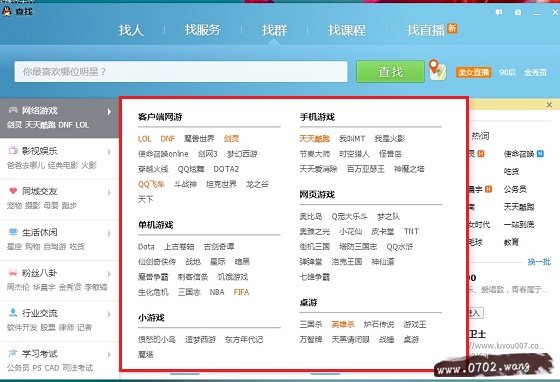Click 百万亚瑟王 mobile game link

(365, 169)
